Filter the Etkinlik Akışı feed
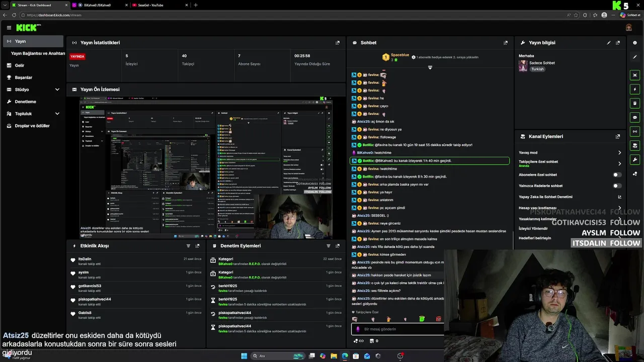This screenshot has width=644, height=362. coord(188,246)
